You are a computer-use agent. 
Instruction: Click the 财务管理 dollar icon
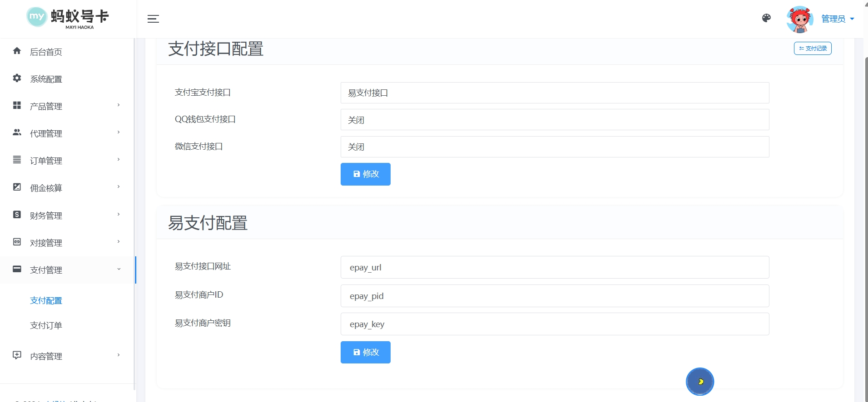[x=17, y=215]
